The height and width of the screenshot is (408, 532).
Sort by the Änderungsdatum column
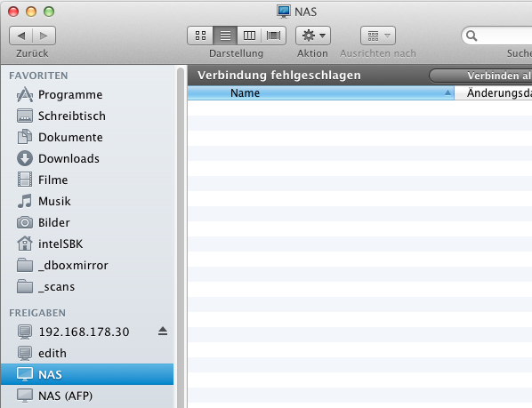(494, 92)
